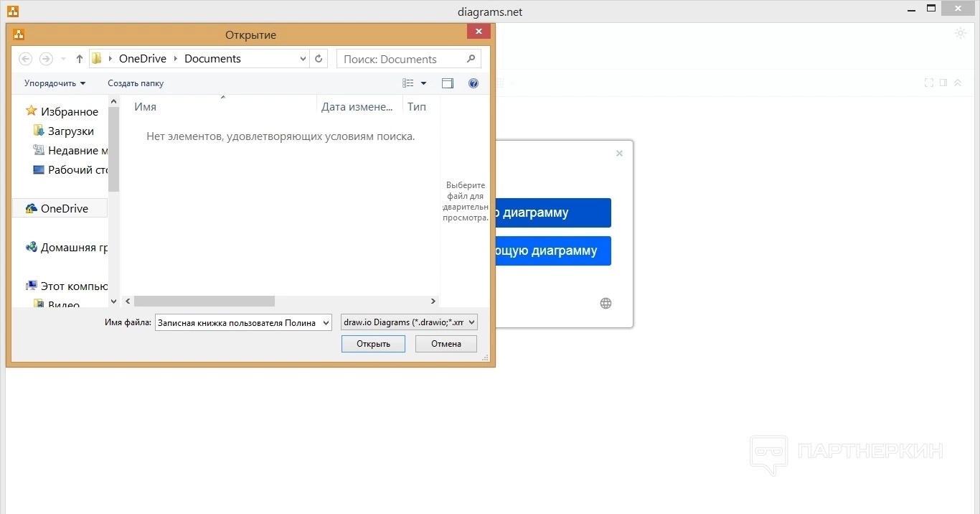
Task: Click the Открыть button
Action: (x=373, y=344)
